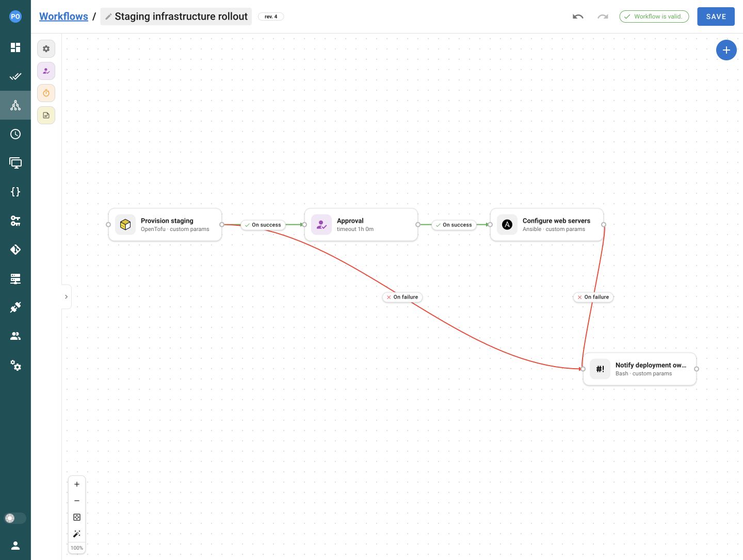Screen dimensions: 743x560
Task: Auto-arrange nodes with magic wand
Action: tap(77, 534)
